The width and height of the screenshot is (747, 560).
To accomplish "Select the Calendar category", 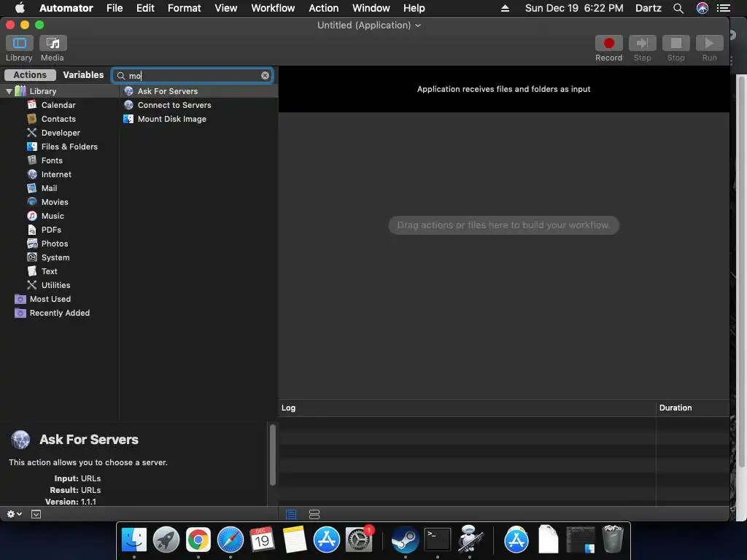I will (59, 105).
